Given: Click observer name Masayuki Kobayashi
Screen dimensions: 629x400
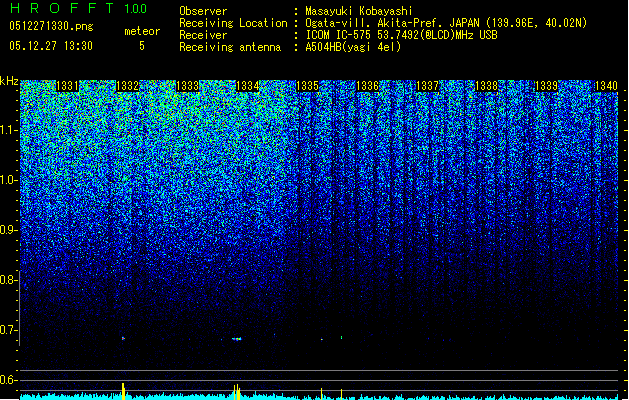Looking at the screenshot, I should [359, 11].
